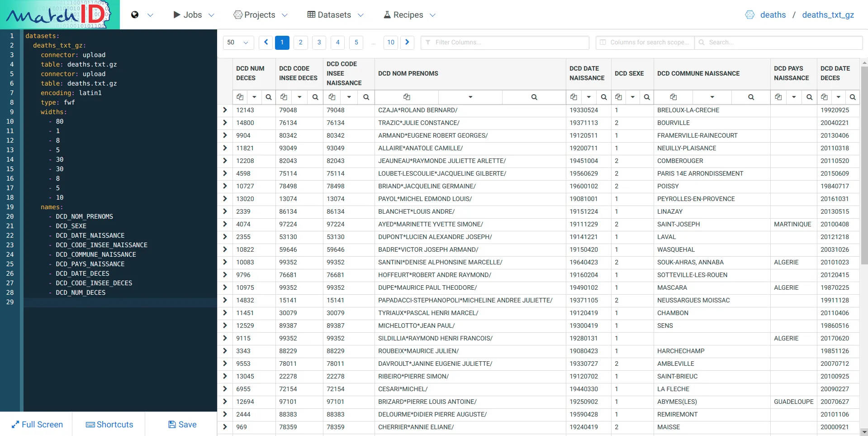868x436 pixels.
Task: Open the page size dropdown showing 50
Action: pyautogui.click(x=238, y=42)
